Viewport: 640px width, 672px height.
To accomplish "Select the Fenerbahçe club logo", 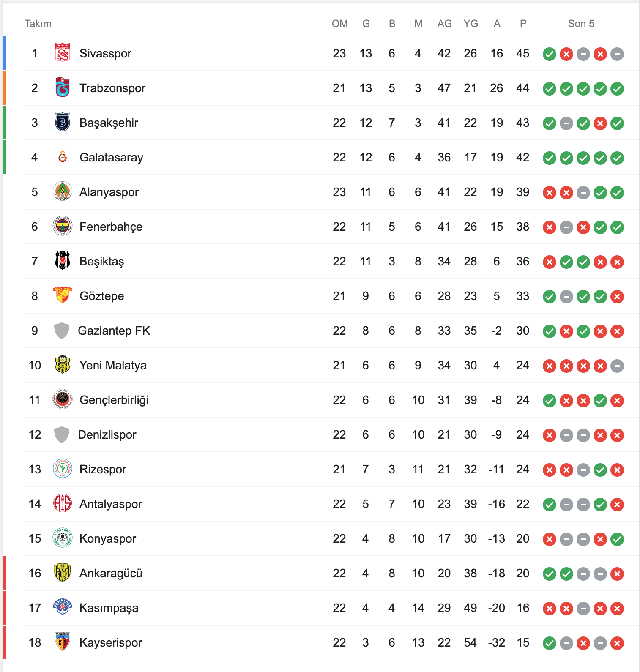I will [x=63, y=226].
